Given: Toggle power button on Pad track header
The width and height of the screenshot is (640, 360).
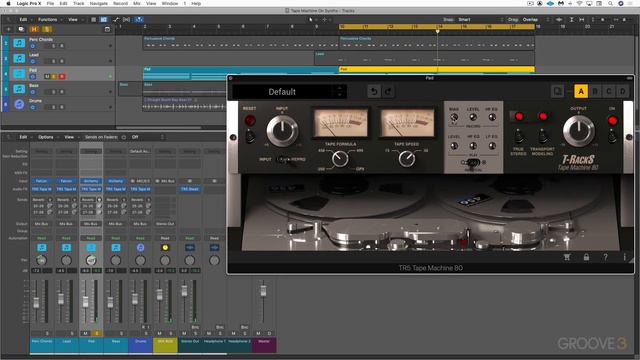Looking at the screenshot, I should [33, 76].
